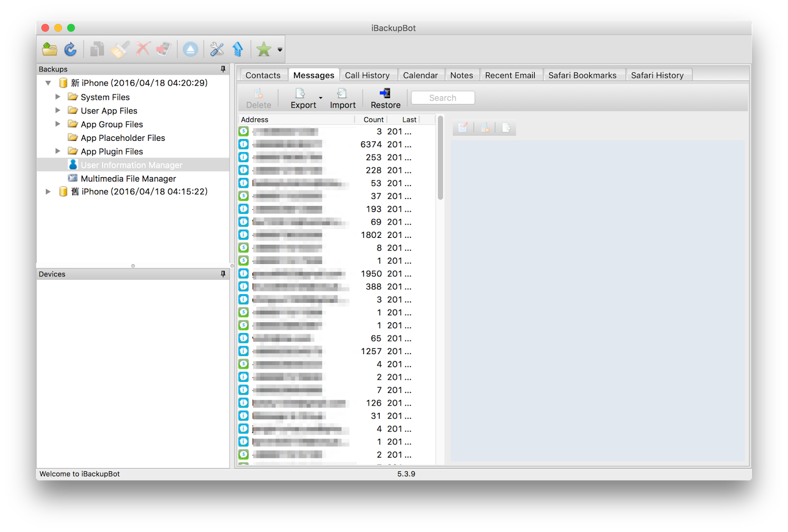788x532 pixels.
Task: Pin the Devices panel
Action: pyautogui.click(x=223, y=274)
